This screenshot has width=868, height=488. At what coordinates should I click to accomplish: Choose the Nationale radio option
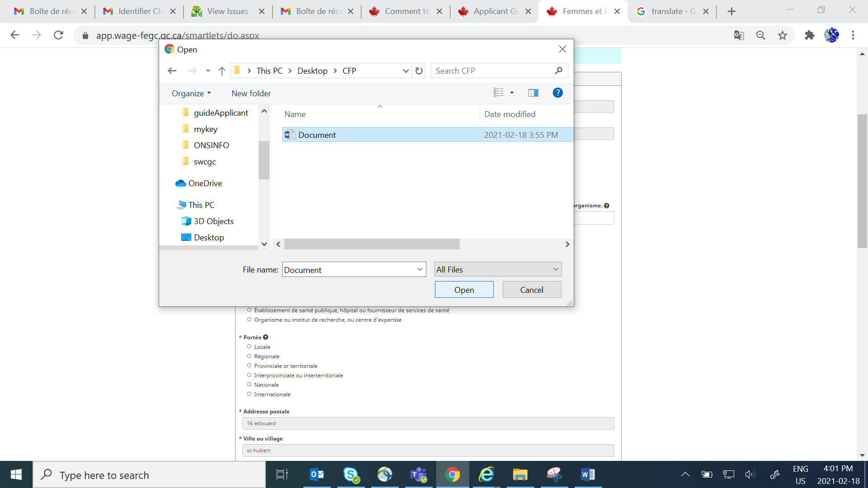click(x=249, y=385)
